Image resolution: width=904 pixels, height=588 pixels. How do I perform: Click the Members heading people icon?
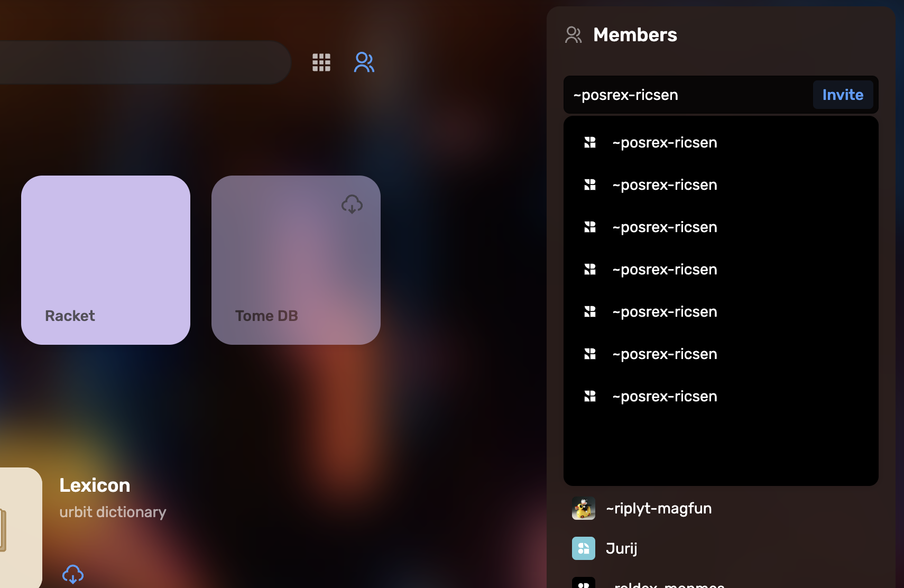[x=573, y=34]
